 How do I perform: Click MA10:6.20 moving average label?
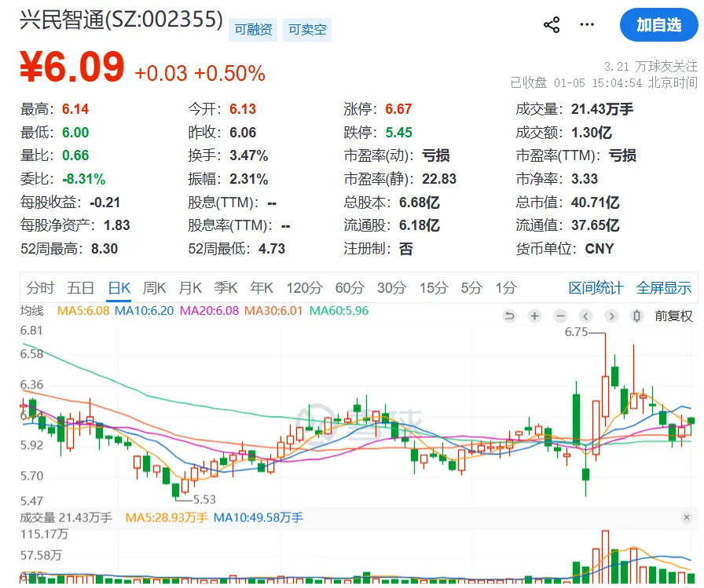144,310
